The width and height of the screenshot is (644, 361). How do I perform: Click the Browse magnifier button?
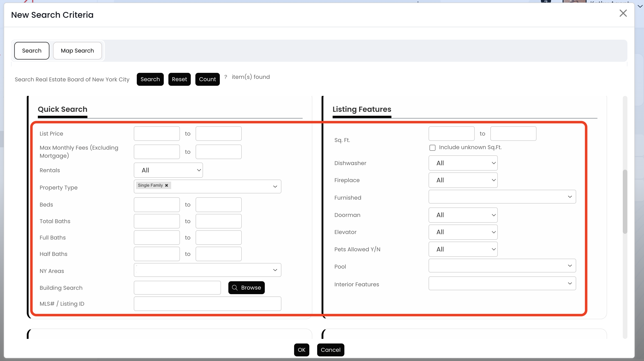(x=246, y=287)
